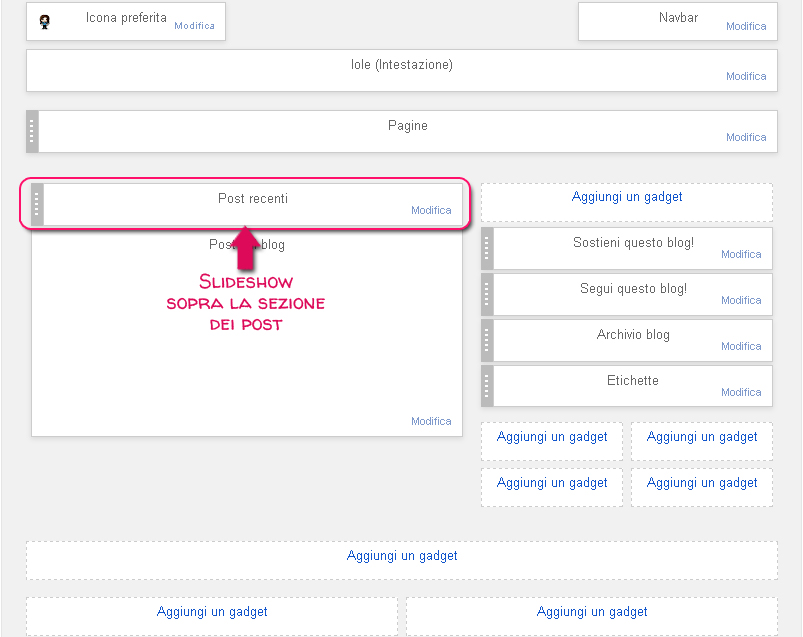Click the drag handle of Post recenti
This screenshot has width=803, height=637.
tap(37, 204)
